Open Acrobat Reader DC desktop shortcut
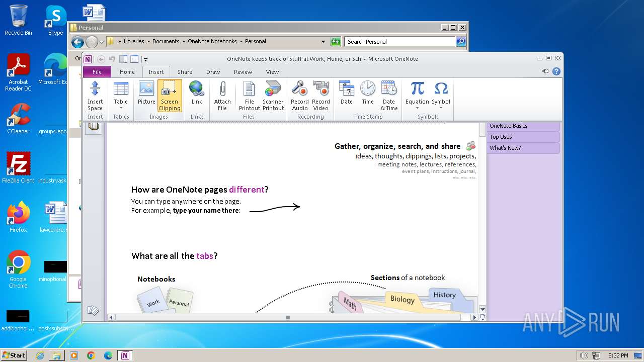644x362 pixels. [18, 72]
